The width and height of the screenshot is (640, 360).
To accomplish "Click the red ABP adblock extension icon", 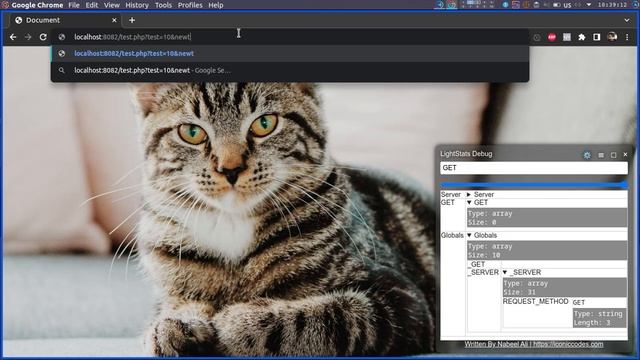I will (x=552, y=37).
